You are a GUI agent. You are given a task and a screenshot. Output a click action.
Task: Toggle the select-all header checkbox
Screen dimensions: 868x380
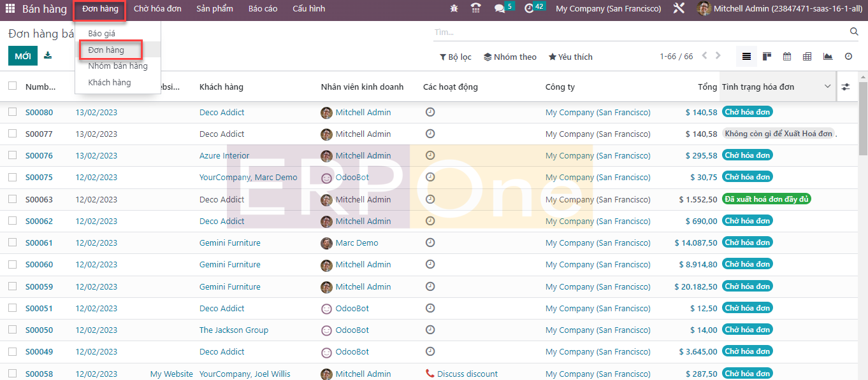pos(13,86)
